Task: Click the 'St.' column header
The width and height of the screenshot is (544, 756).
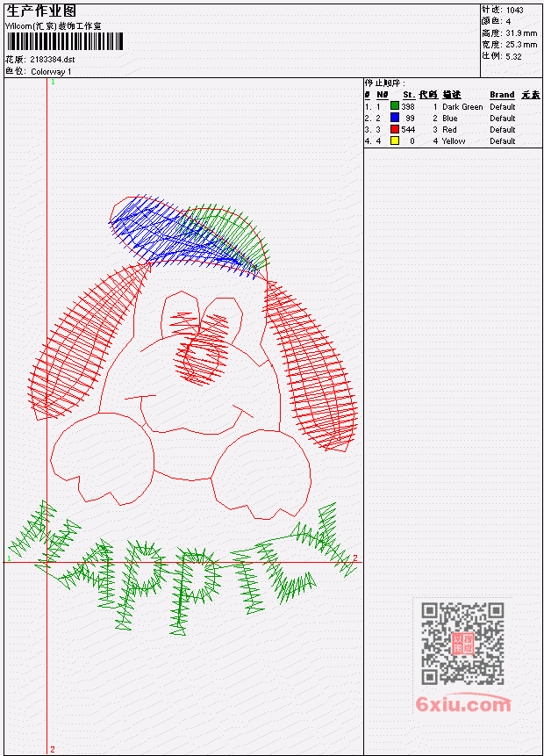Action: [x=409, y=95]
